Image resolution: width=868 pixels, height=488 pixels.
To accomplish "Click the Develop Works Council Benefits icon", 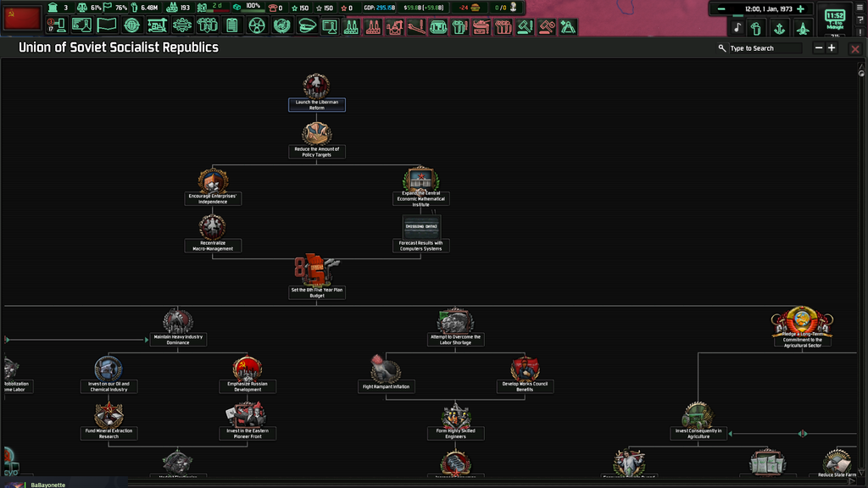I will [x=525, y=368].
